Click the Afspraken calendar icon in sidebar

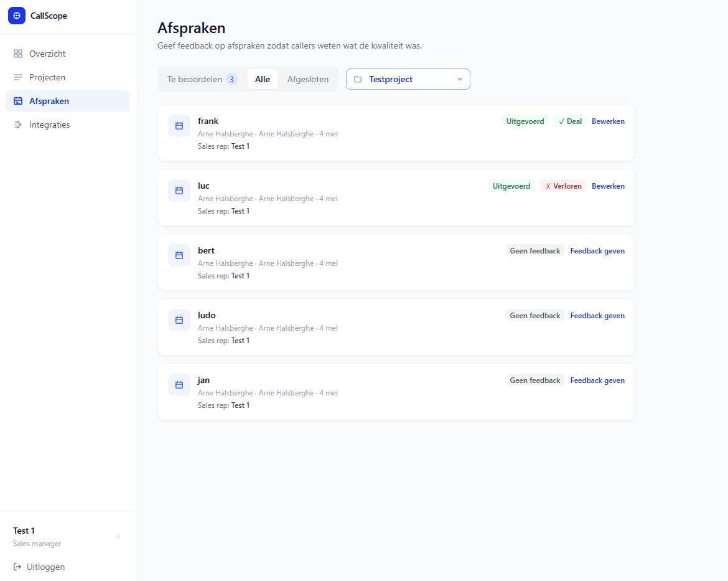17,101
